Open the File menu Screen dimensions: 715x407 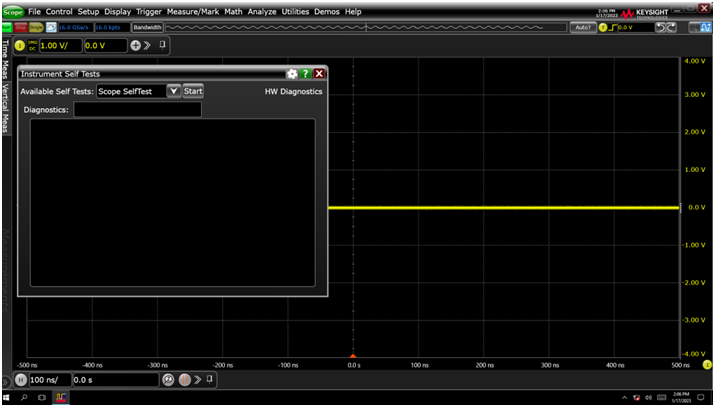coord(34,12)
